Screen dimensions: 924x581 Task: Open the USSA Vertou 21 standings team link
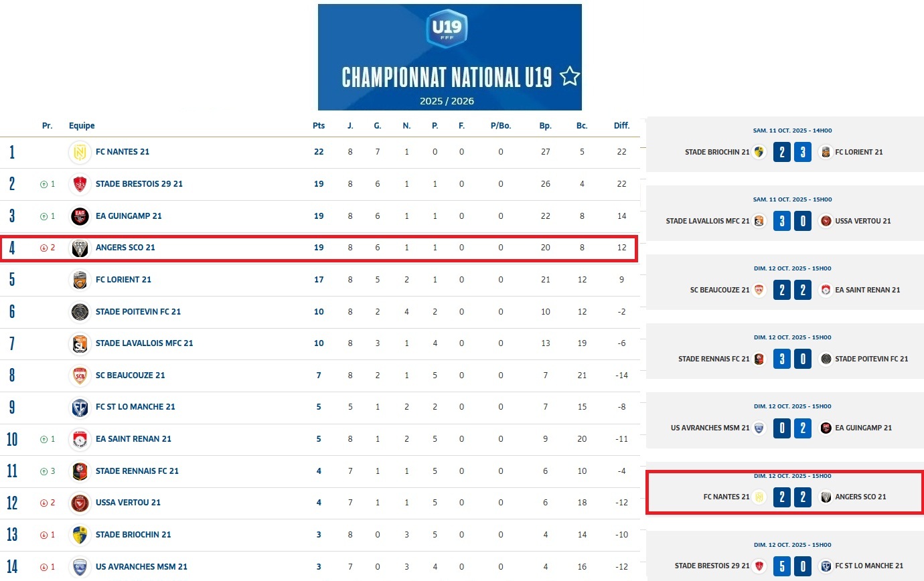tap(128, 503)
